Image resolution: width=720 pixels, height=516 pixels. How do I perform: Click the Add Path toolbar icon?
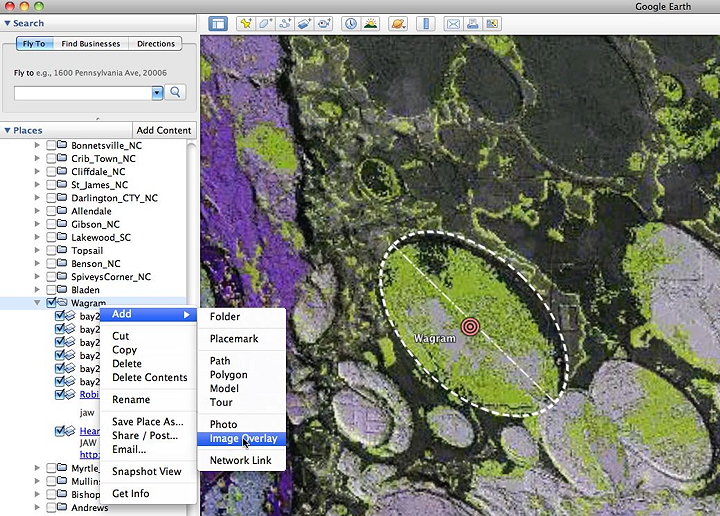pyautogui.click(x=285, y=23)
